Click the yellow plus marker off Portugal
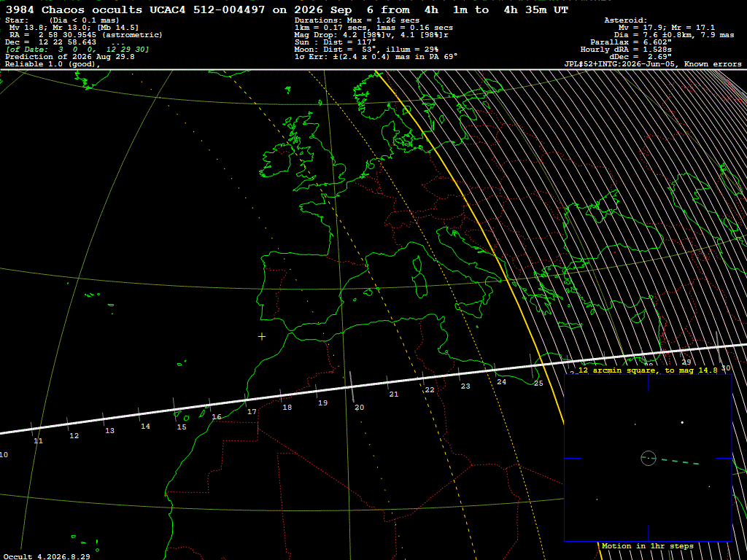 click(x=262, y=337)
